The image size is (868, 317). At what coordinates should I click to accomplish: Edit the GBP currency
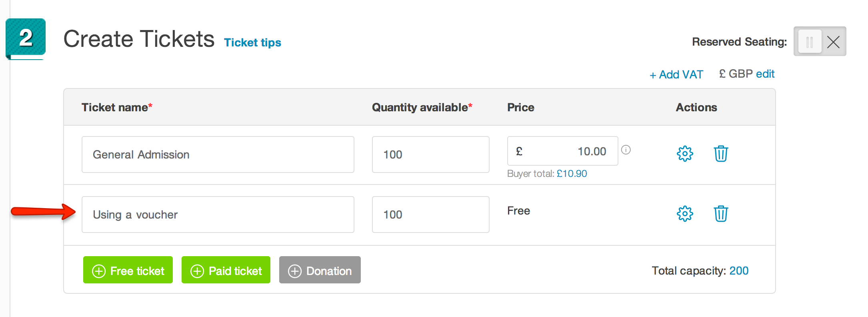(765, 74)
